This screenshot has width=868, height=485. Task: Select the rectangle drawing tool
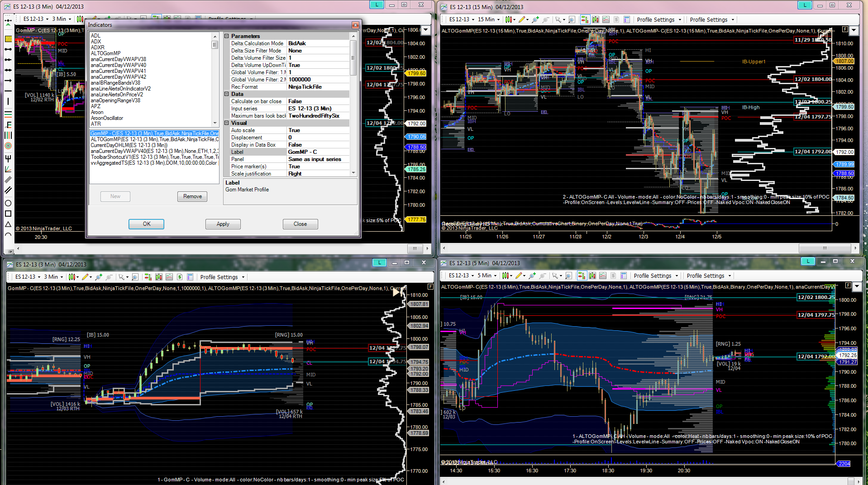click(8, 214)
